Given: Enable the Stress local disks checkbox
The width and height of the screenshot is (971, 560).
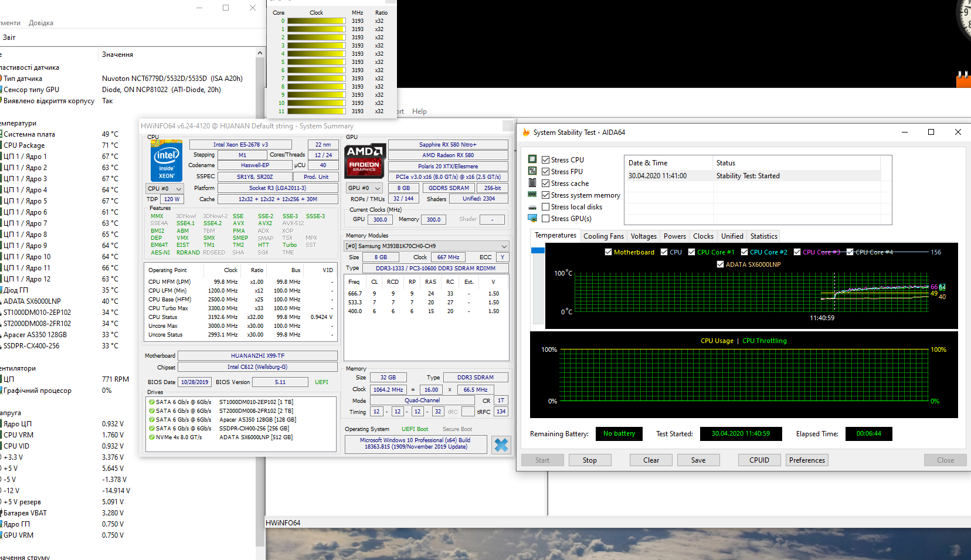Looking at the screenshot, I should [x=546, y=206].
